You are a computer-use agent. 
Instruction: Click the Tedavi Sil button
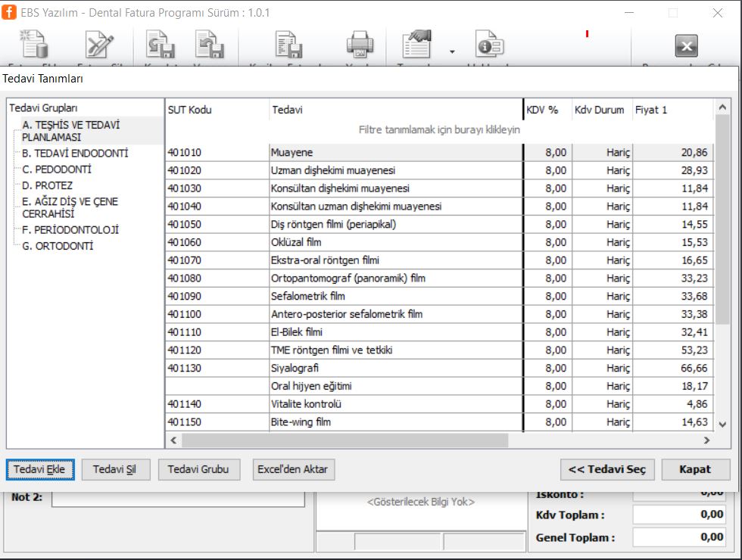116,469
